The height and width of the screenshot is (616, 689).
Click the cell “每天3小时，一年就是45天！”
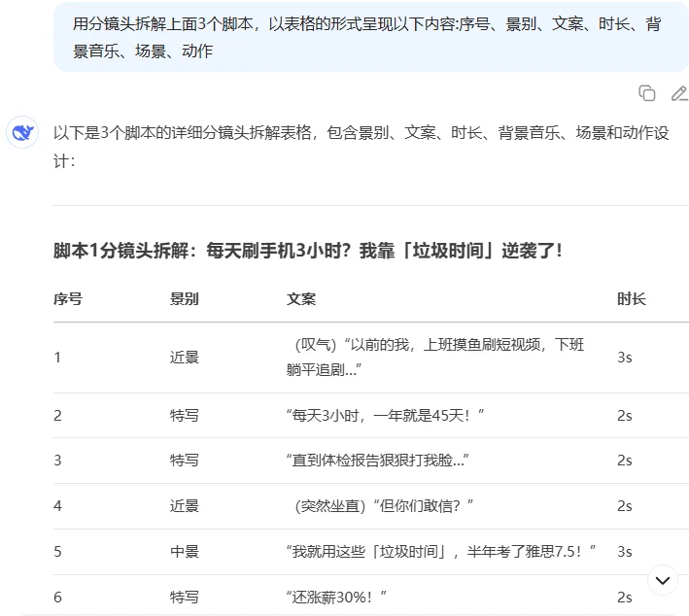click(x=385, y=415)
